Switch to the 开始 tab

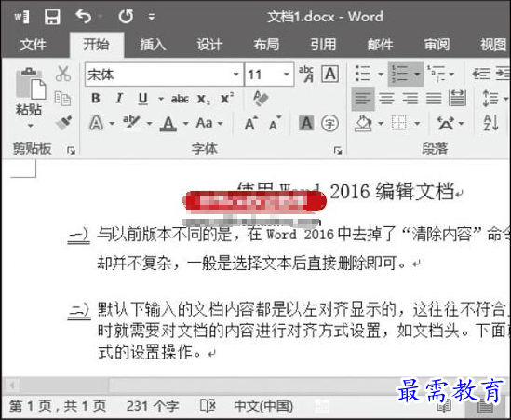97,45
